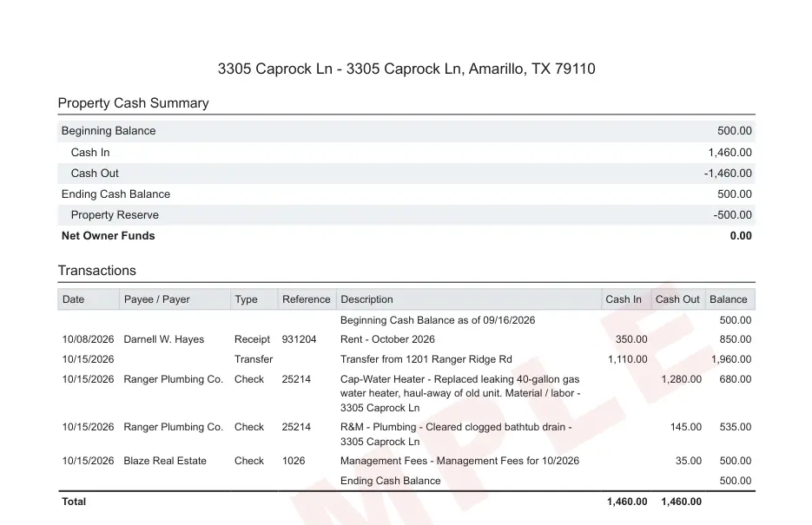The image size is (812, 525).
Task: Click the Date column header
Action: [x=88, y=299]
